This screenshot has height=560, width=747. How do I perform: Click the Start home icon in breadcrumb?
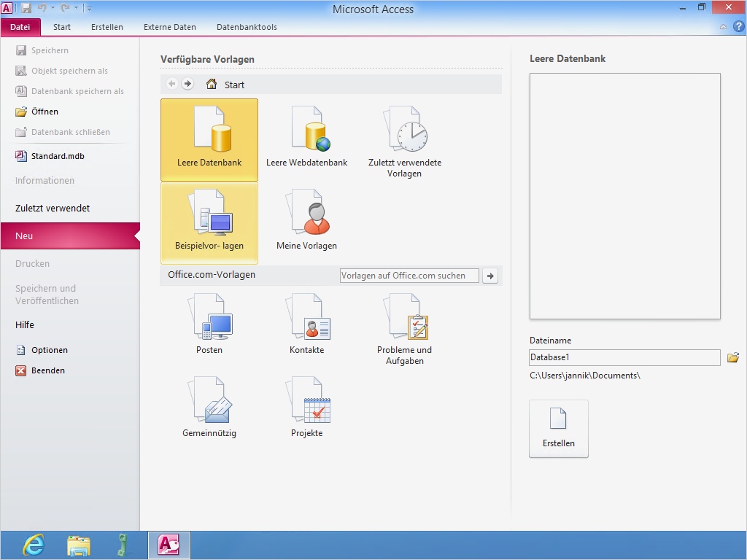tap(212, 85)
